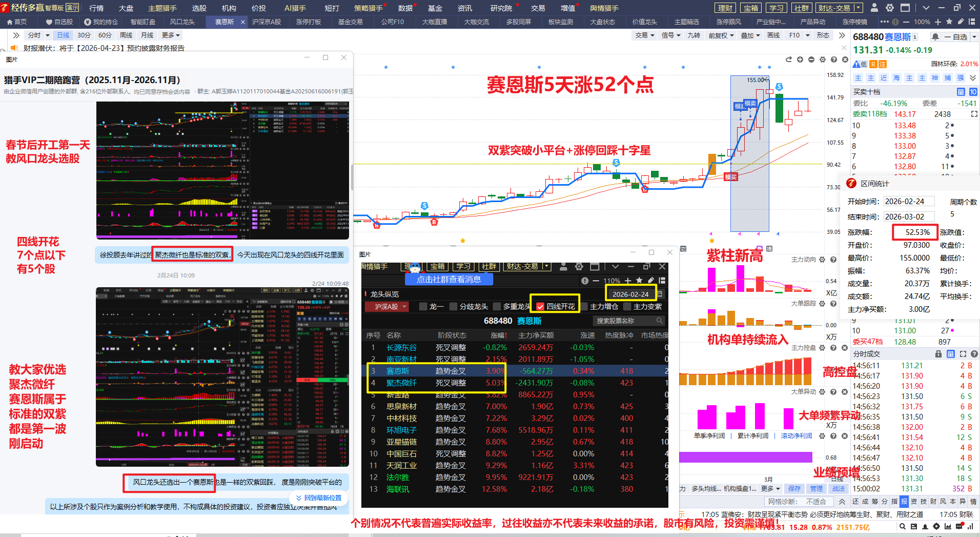Uncheck the 四线开花 checkbox

pos(540,307)
